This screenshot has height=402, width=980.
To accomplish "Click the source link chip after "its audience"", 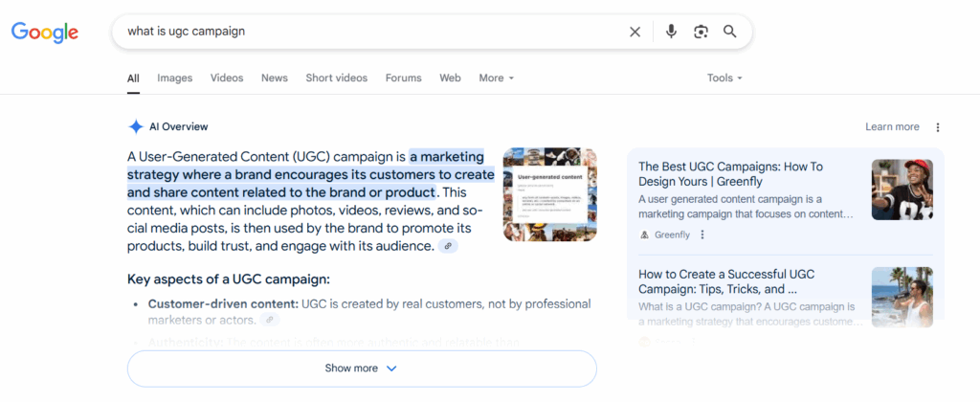I will point(448,246).
